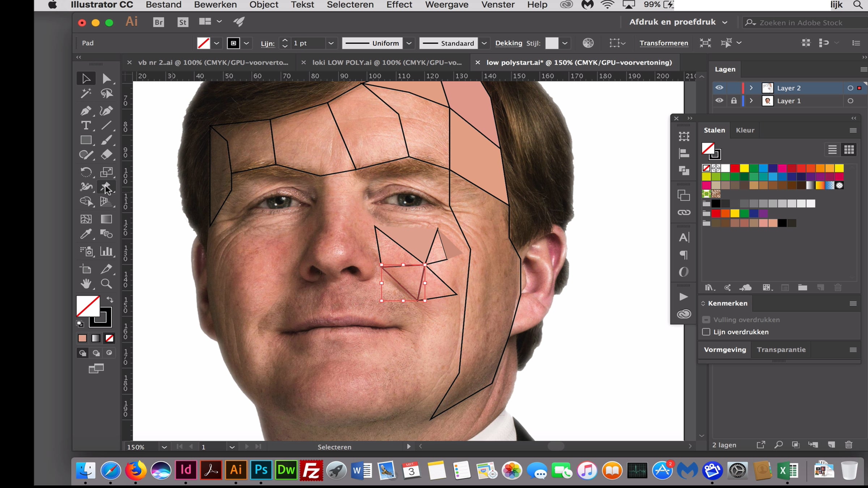Pick the Magic Wand tool
Viewport: 868px width, 488px height.
pyautogui.click(x=86, y=94)
